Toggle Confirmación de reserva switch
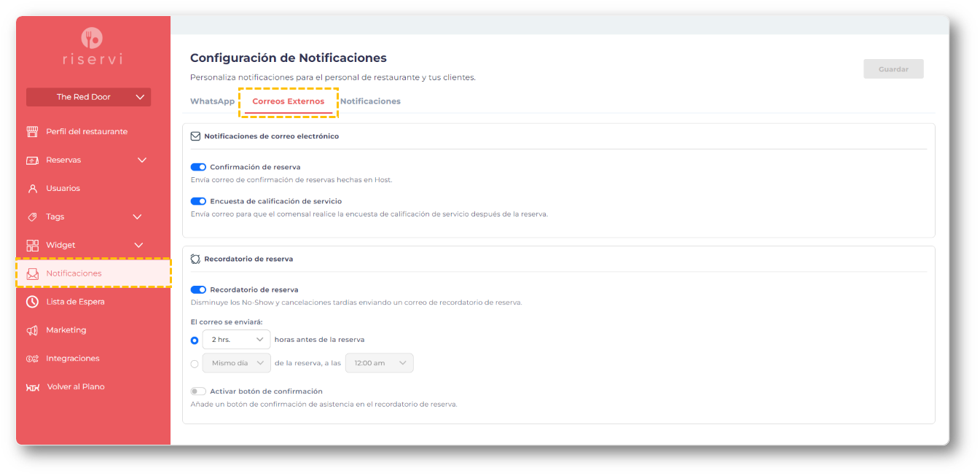The width and height of the screenshot is (980, 476). point(198,167)
